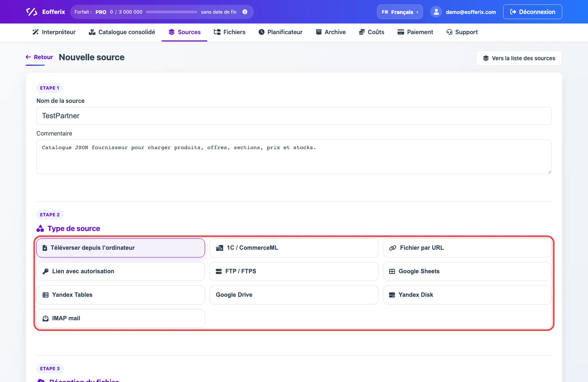This screenshot has height=382, width=588.
Task: Click the magic wand Interpréteur icon
Action: 36,32
